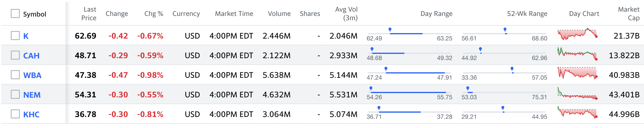Screen dimensions: 644x128
Task: Sort by the Avg Vol (3m) column header
Action: [x=346, y=14]
